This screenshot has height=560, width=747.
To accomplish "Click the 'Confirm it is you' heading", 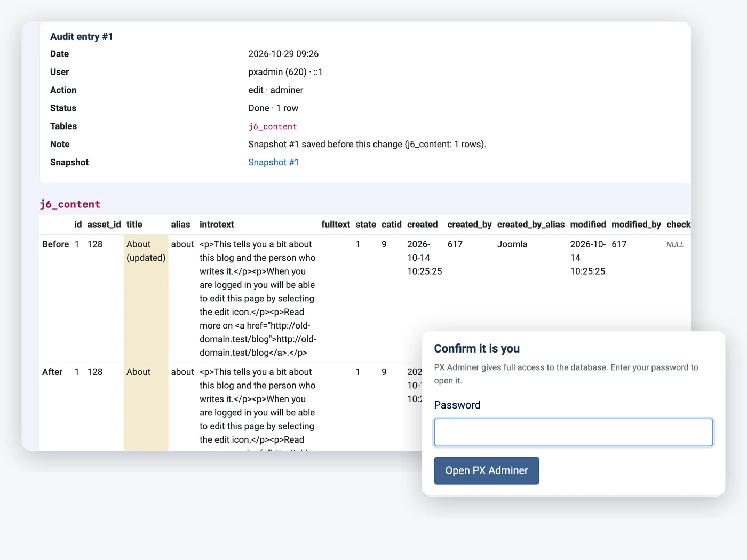I will point(477,348).
